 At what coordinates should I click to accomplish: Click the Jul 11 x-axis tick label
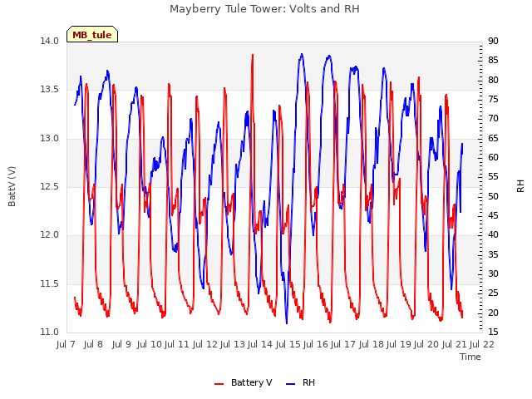coord(176,345)
